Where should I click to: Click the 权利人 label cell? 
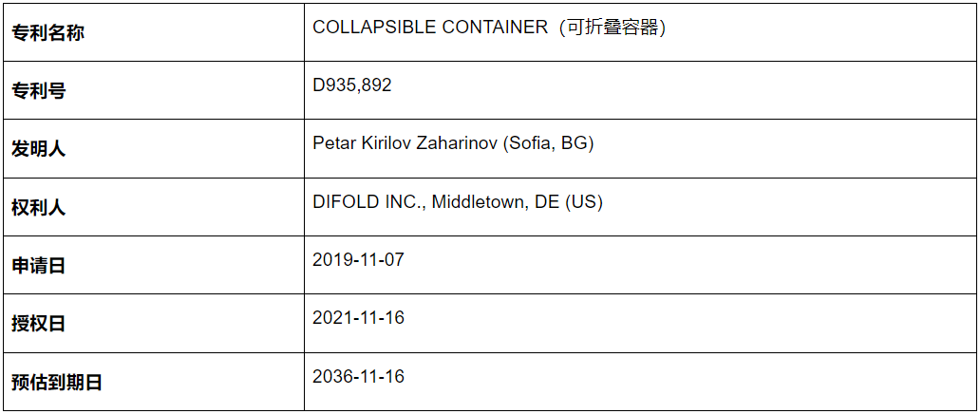[x=154, y=207]
